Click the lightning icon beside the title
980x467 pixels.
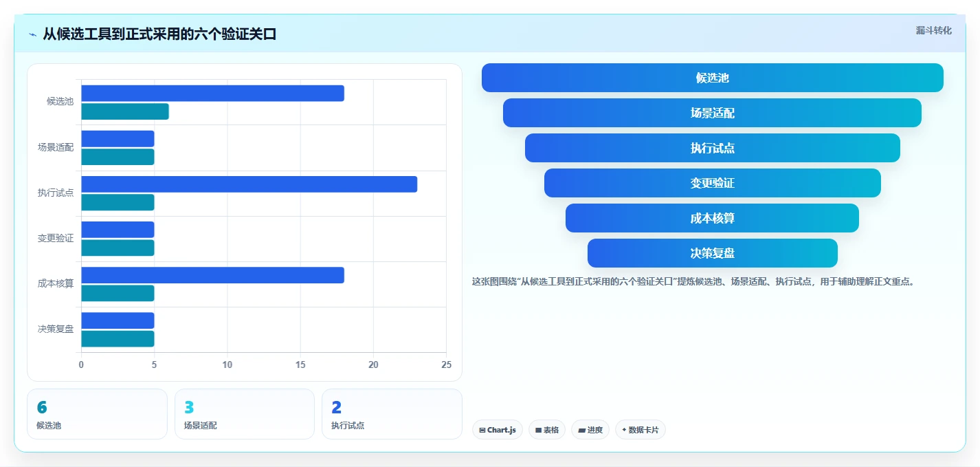point(33,34)
